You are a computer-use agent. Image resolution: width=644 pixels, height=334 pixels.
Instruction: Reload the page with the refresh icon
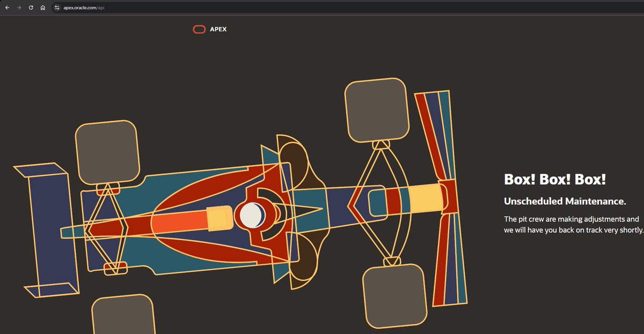[31, 8]
